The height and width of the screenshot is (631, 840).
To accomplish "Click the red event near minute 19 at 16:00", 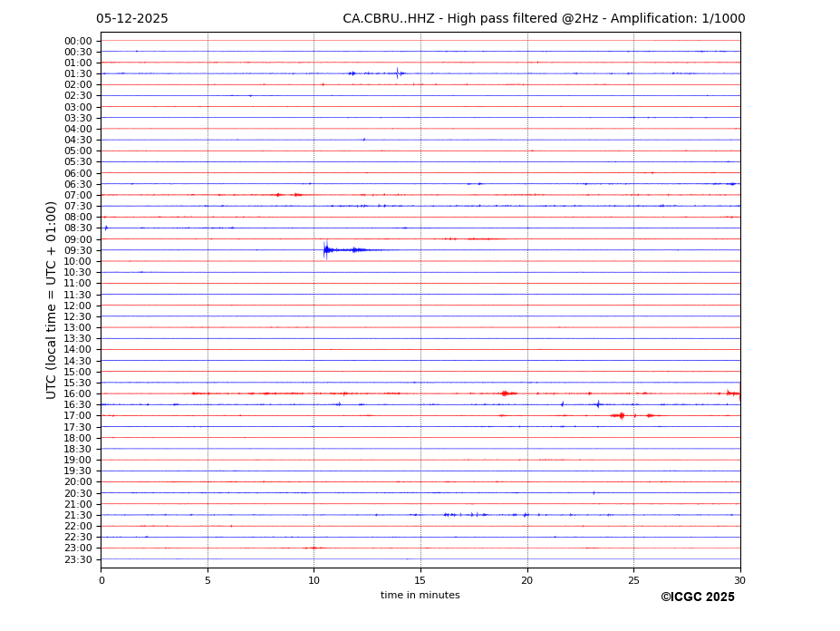I will [x=506, y=393].
